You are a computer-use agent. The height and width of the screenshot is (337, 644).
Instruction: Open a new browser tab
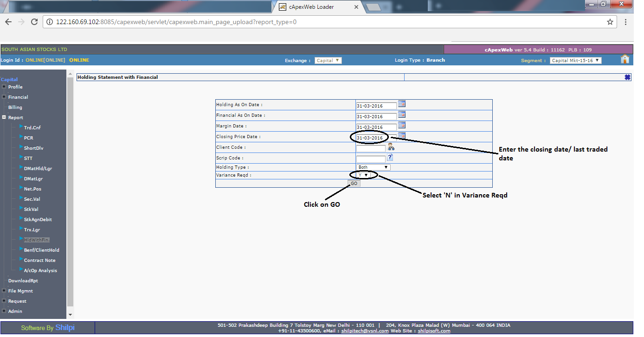tap(374, 7)
